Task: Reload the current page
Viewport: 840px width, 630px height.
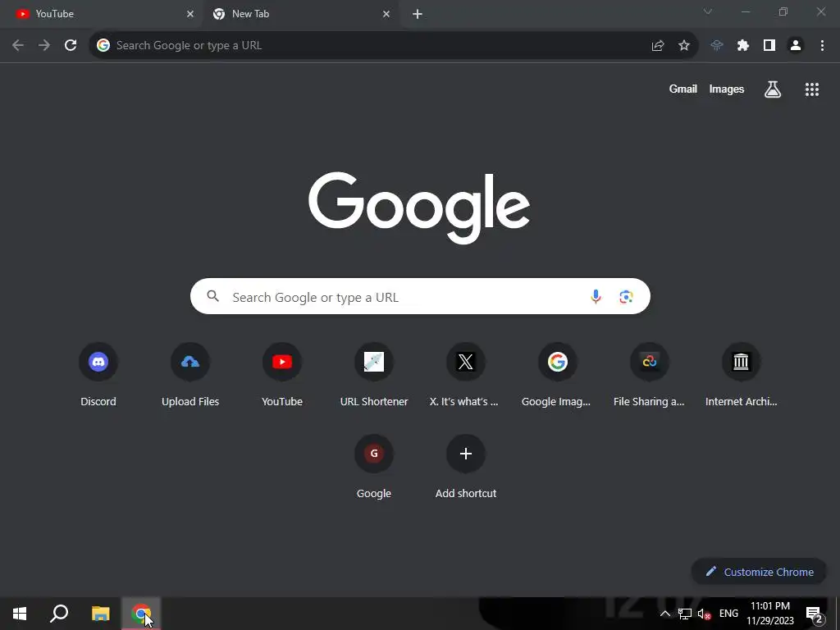Action: coord(71,46)
